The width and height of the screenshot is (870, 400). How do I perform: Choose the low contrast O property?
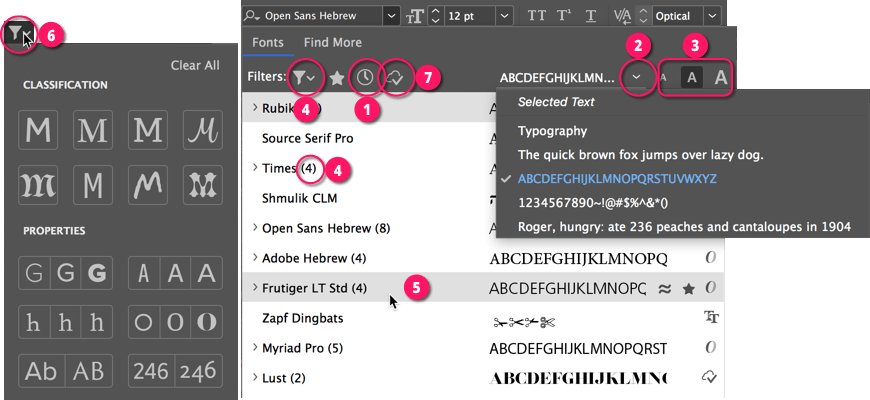pyautogui.click(x=144, y=322)
